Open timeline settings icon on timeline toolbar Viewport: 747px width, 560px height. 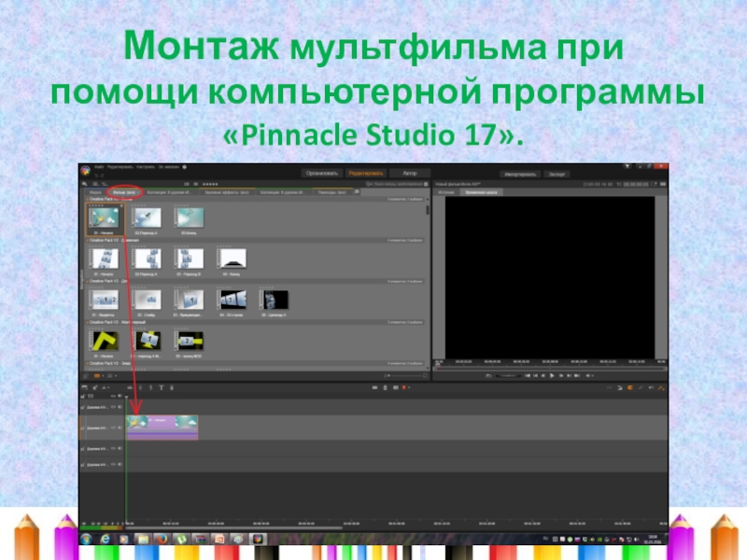(x=85, y=388)
